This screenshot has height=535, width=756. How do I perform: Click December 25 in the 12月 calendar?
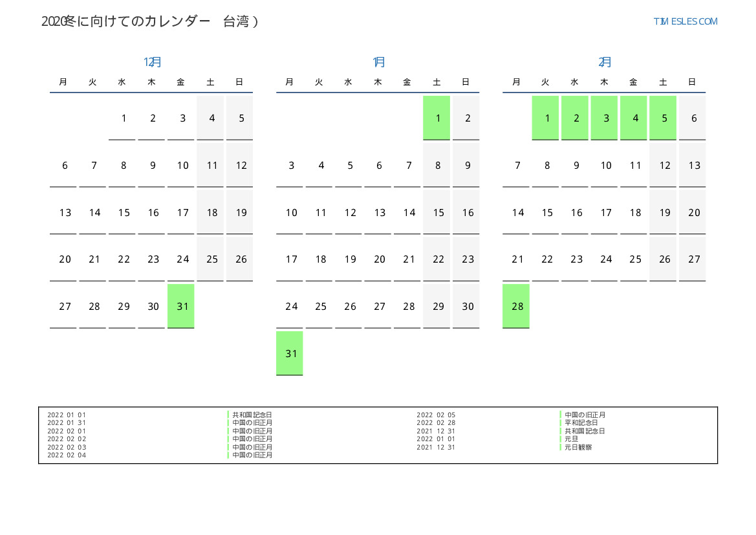210,259
